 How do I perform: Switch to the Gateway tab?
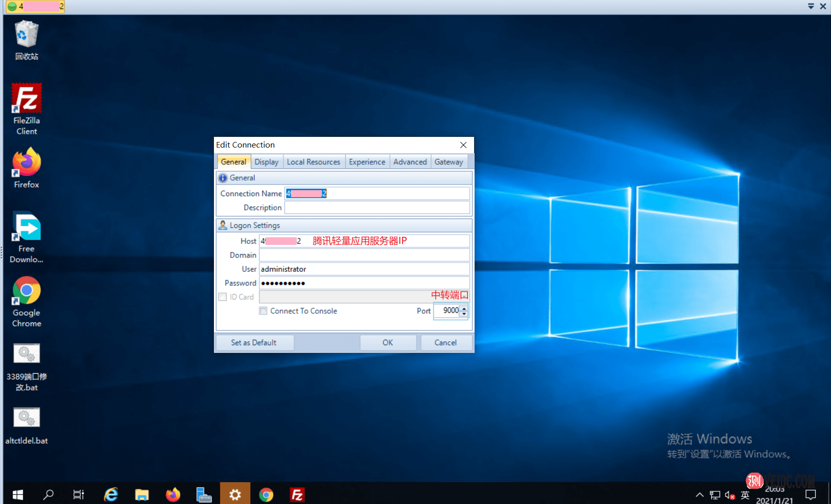pos(449,162)
